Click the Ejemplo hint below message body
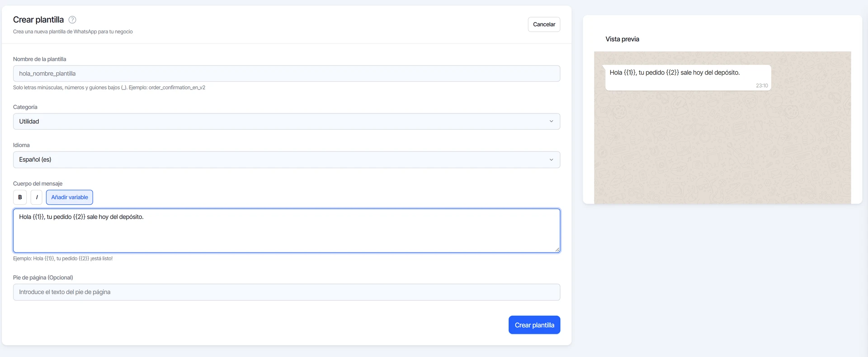This screenshot has height=357, width=868. pos(63,258)
